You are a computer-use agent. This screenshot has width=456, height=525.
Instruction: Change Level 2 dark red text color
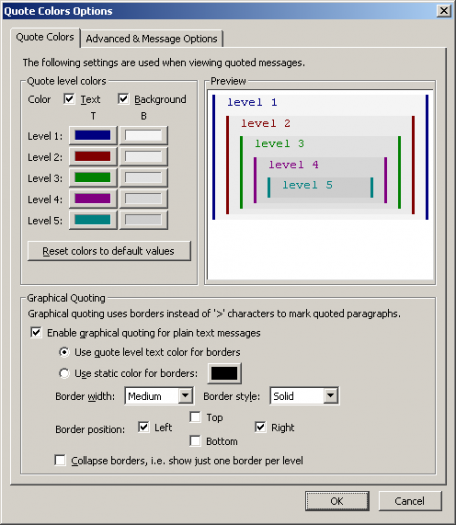click(x=93, y=156)
